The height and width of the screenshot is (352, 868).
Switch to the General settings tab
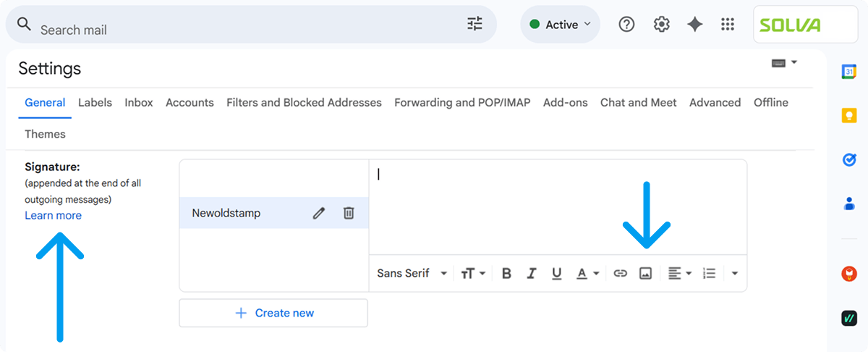(45, 102)
